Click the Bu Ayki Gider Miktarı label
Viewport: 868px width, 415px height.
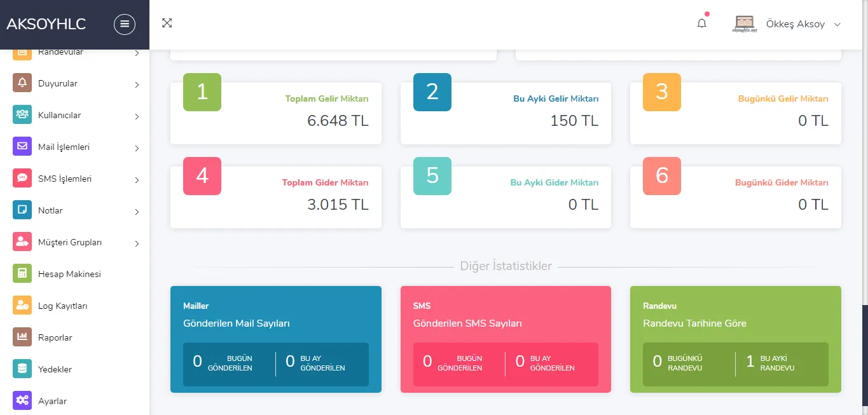point(555,183)
